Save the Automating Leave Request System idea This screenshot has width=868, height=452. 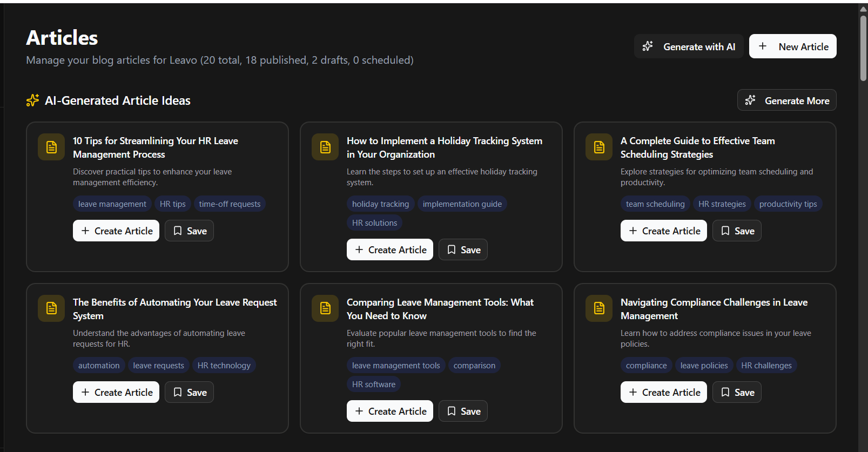click(189, 392)
